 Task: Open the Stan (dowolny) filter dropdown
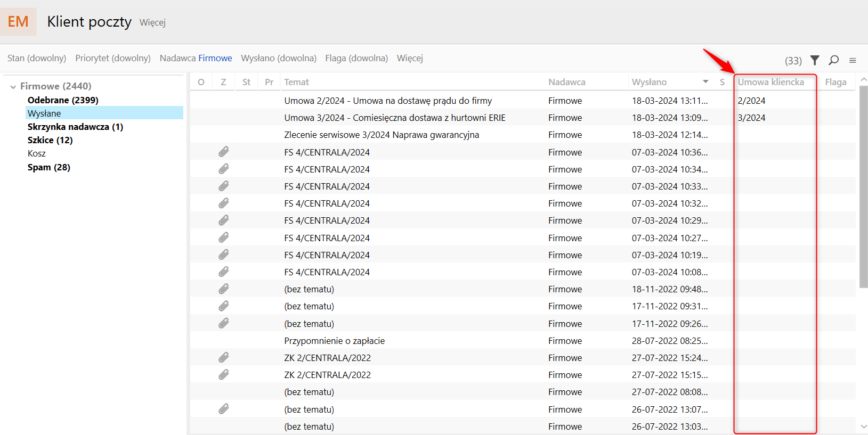(37, 58)
